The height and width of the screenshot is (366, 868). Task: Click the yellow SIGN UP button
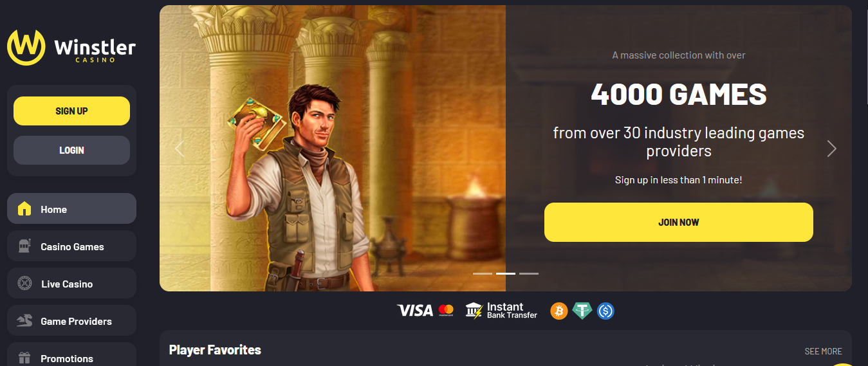71,111
